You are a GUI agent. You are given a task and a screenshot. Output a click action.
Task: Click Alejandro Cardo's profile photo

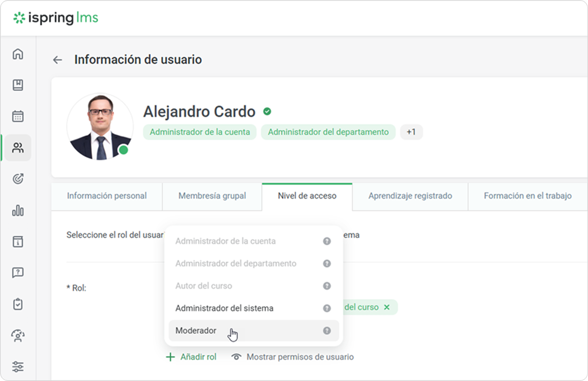click(x=100, y=126)
